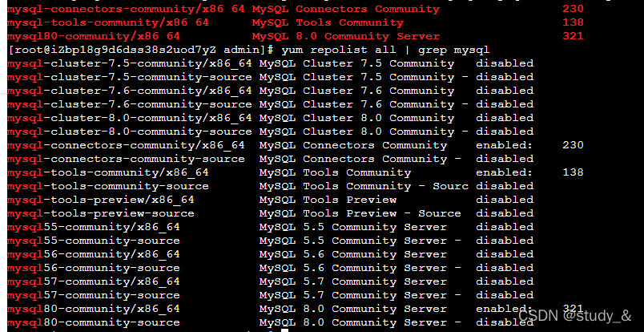Select repo id "mysql57-community/x86_64"

point(93,281)
